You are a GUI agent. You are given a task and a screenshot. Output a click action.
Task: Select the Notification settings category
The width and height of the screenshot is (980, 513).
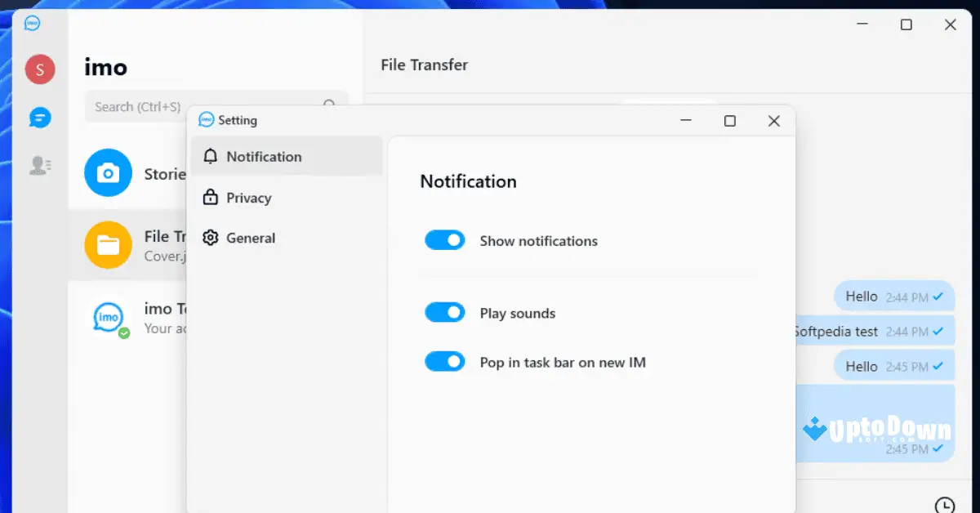263,156
